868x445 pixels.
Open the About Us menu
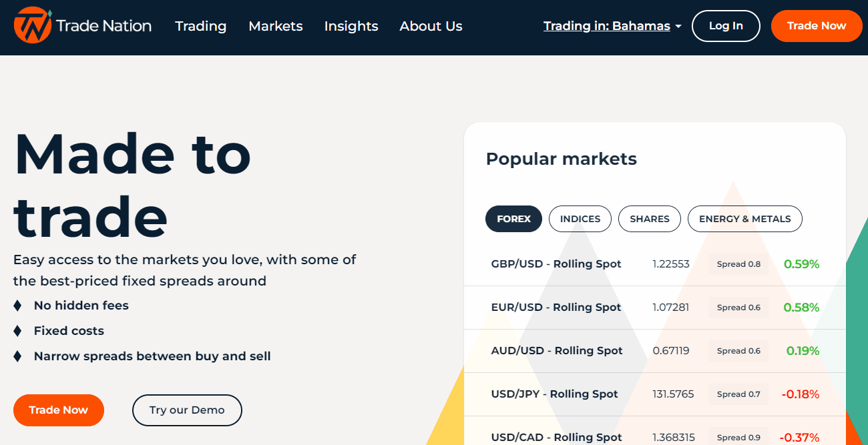431,26
